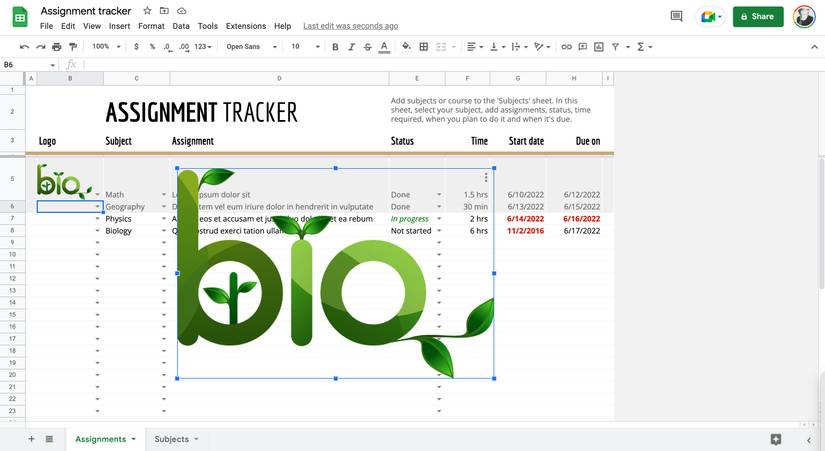
Task: Go to the Sheets home icon
Action: (x=21, y=17)
